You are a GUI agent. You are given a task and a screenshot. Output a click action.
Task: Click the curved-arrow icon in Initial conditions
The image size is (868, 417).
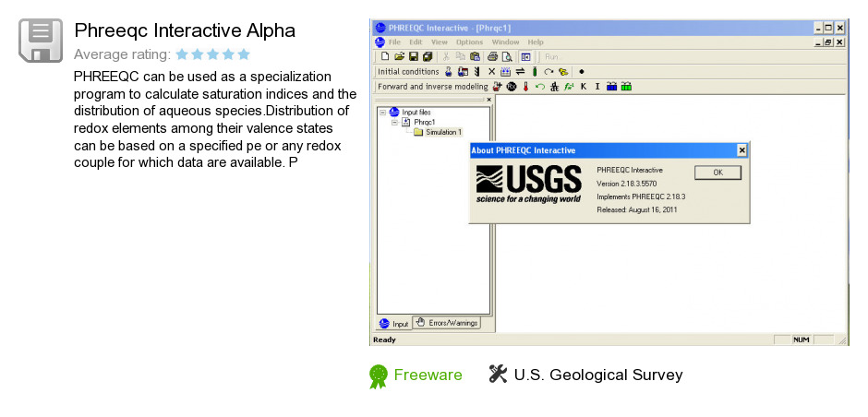[549, 71]
